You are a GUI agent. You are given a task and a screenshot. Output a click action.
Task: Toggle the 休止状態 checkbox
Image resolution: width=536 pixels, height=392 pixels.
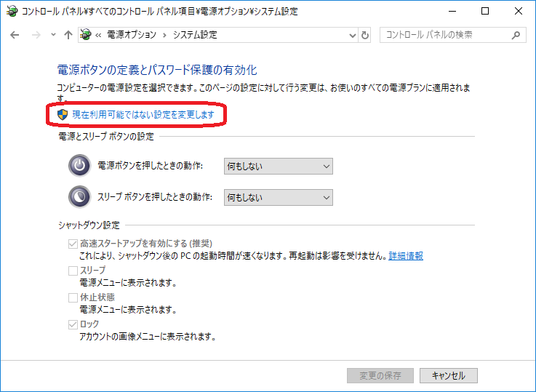pos(73,297)
